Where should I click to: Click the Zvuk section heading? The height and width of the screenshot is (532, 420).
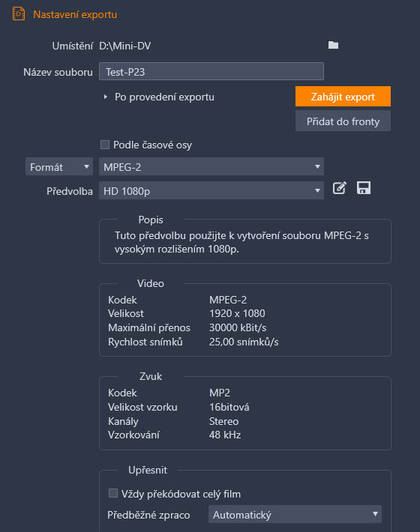pos(151,376)
